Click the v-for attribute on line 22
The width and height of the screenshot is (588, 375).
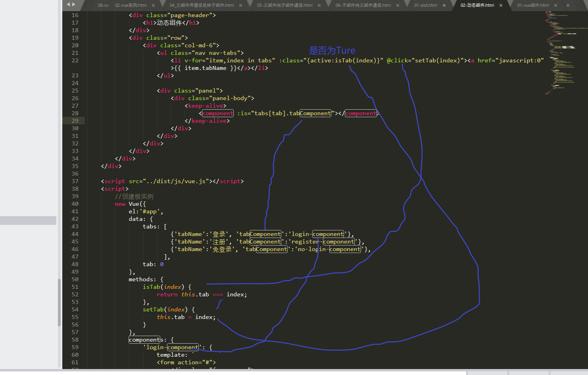pyautogui.click(x=230, y=60)
